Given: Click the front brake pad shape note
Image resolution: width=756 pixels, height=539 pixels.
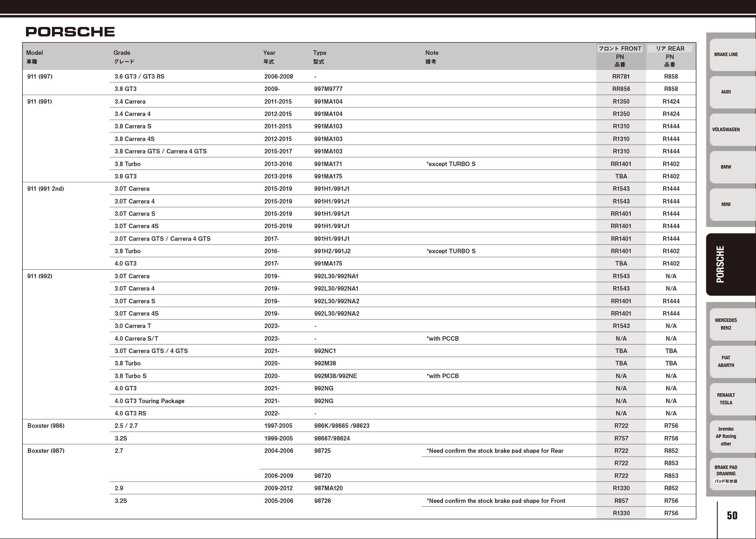Looking at the screenshot, I should click(x=496, y=501).
